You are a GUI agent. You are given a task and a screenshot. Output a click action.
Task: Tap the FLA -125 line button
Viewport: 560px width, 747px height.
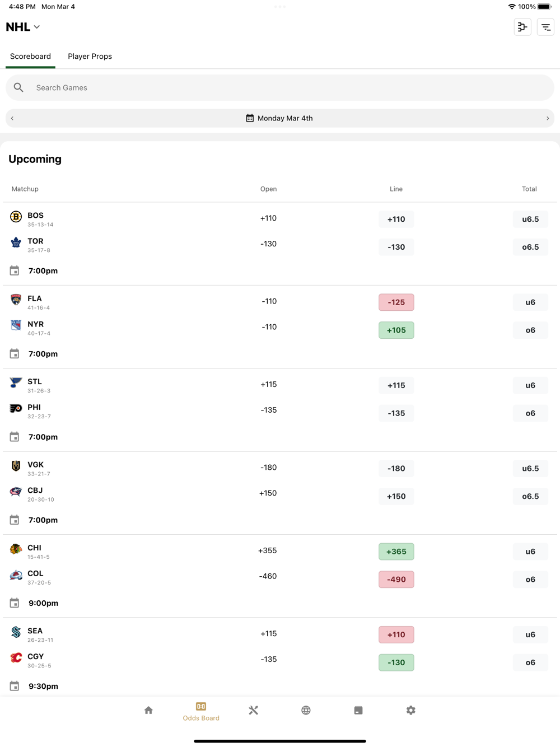(396, 302)
